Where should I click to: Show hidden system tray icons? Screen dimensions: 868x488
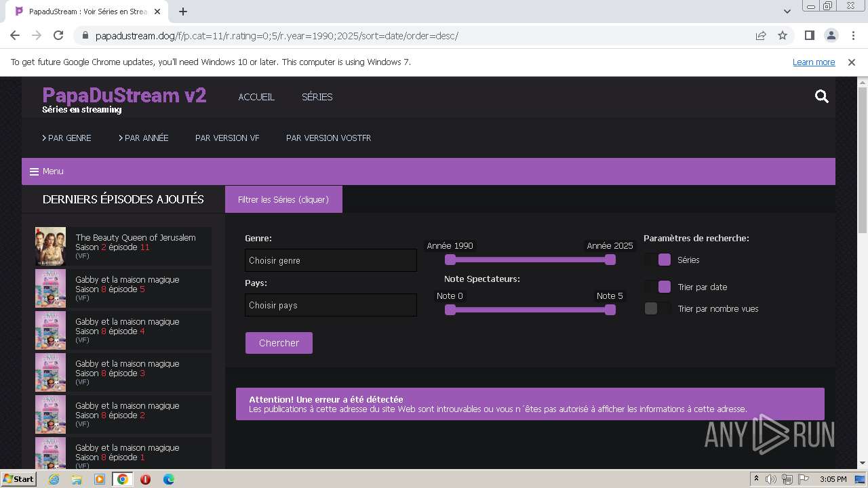756,479
